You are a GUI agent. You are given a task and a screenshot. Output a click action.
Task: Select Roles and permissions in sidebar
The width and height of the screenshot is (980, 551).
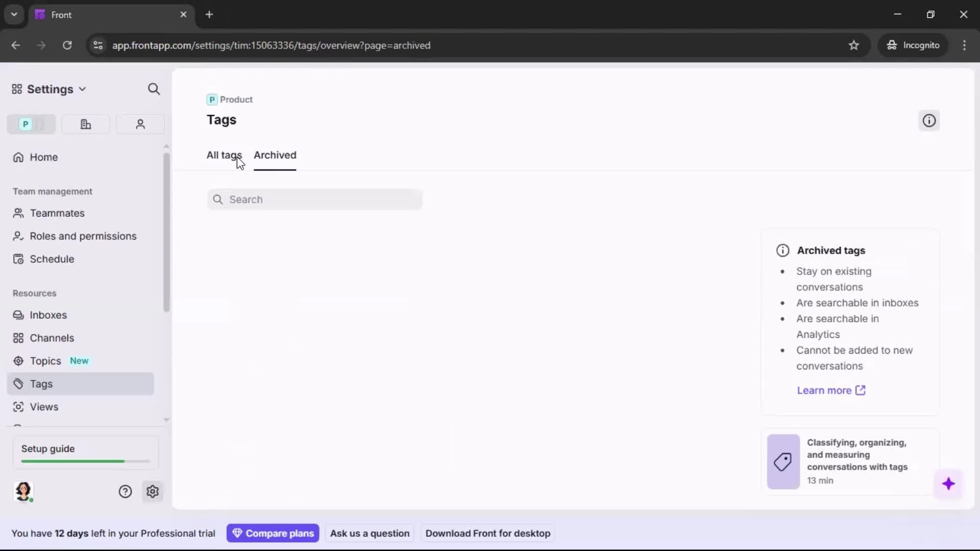pos(83,236)
